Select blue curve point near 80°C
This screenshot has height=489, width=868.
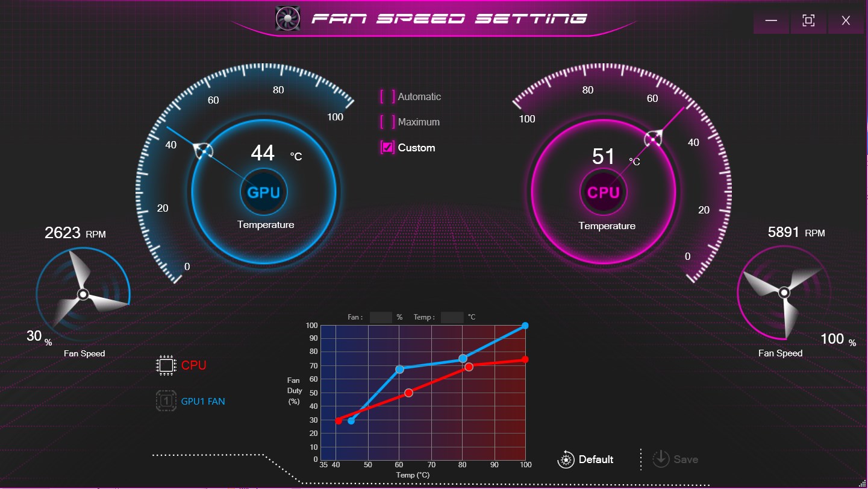tap(463, 359)
